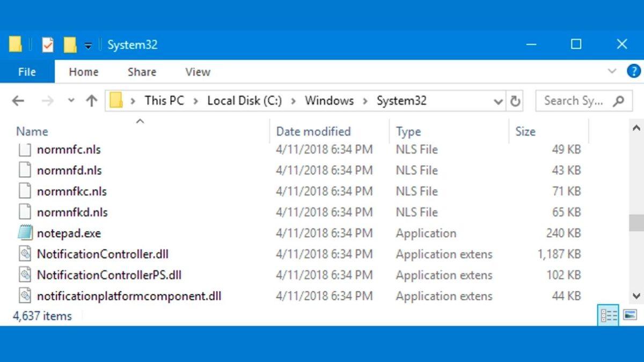Click the Properties icon in quick access toolbar

48,45
